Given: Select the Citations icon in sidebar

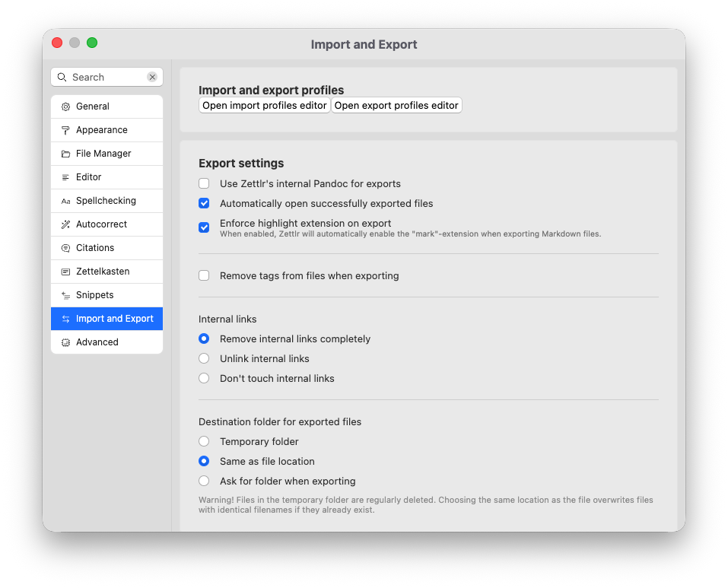Looking at the screenshot, I should point(65,247).
